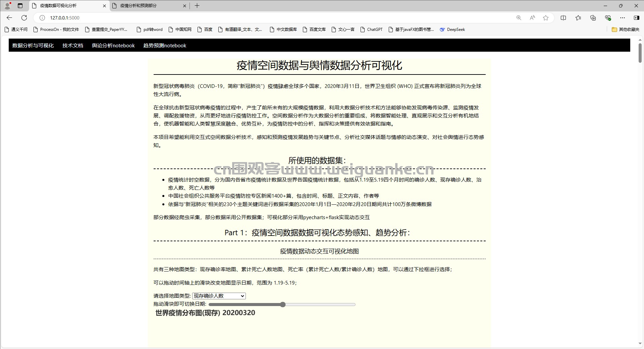Image resolution: width=644 pixels, height=349 pixels.
Task: Expand the 请选择地图类型 dropdown
Action: click(219, 296)
